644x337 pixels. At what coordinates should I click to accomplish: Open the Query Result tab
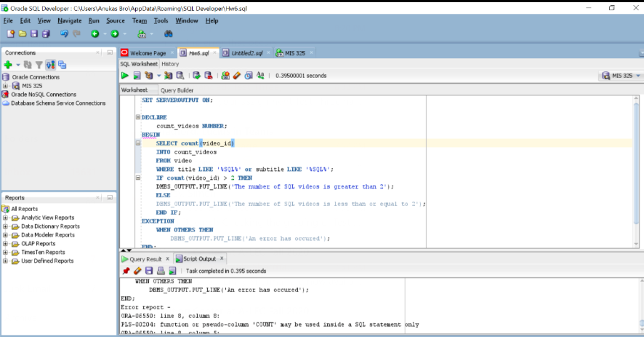pyautogui.click(x=145, y=258)
